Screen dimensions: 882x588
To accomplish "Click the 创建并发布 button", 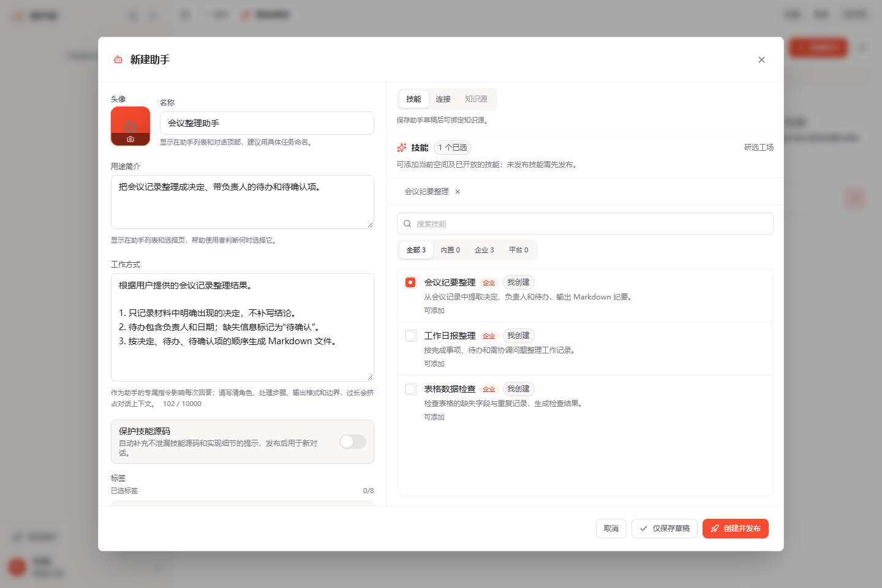I will pos(736,529).
